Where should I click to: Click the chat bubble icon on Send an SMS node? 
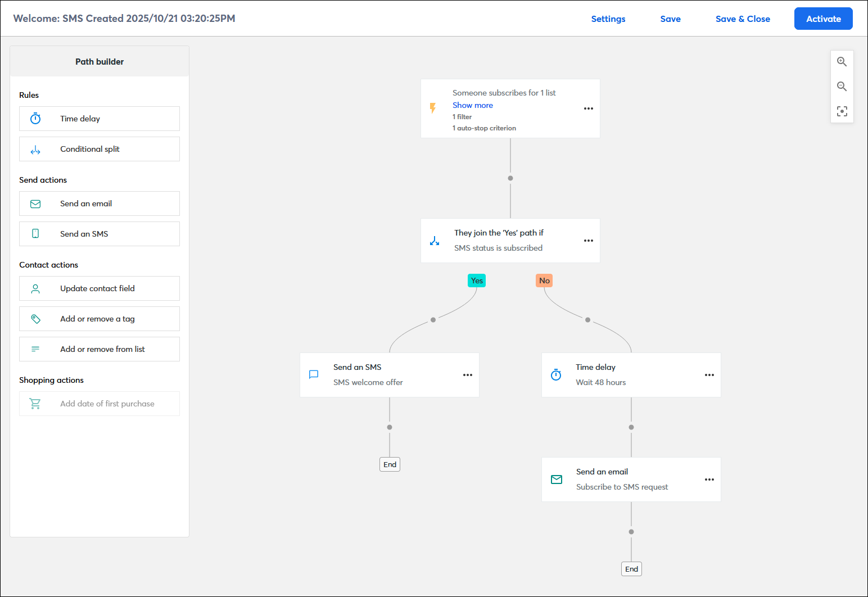(x=314, y=374)
